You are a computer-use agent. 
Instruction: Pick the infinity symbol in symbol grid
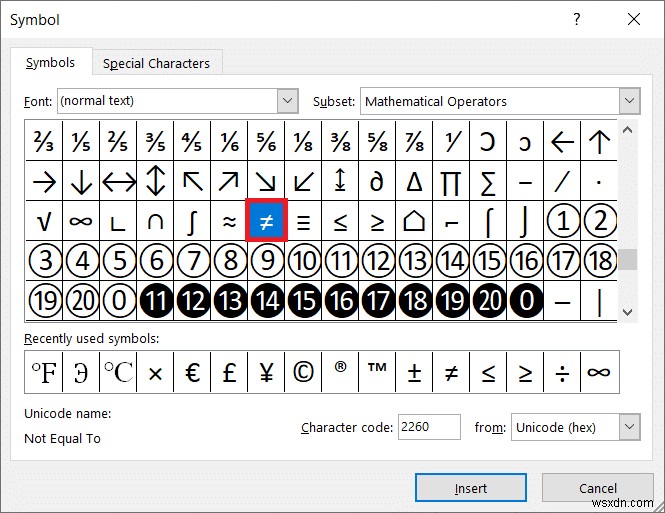click(x=81, y=220)
